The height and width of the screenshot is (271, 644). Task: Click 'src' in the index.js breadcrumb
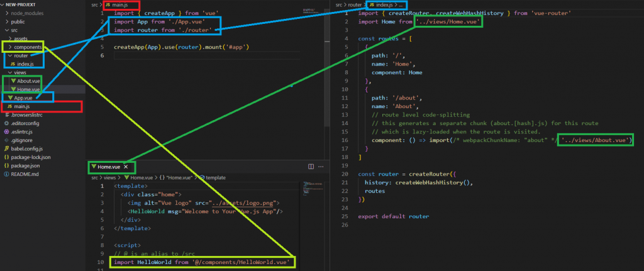pos(339,4)
